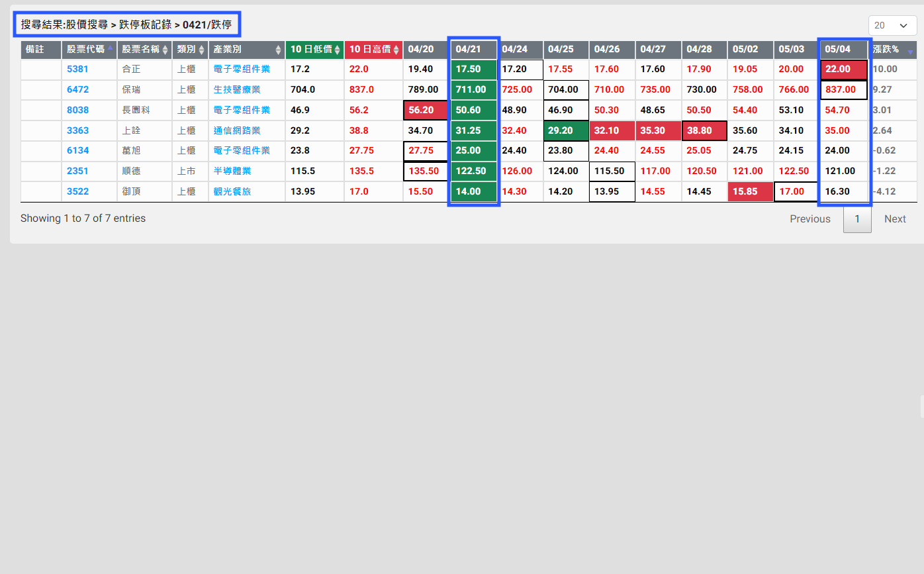The image size is (924, 574).
Task: Sort by 10日低價 column header
Action: (x=314, y=50)
